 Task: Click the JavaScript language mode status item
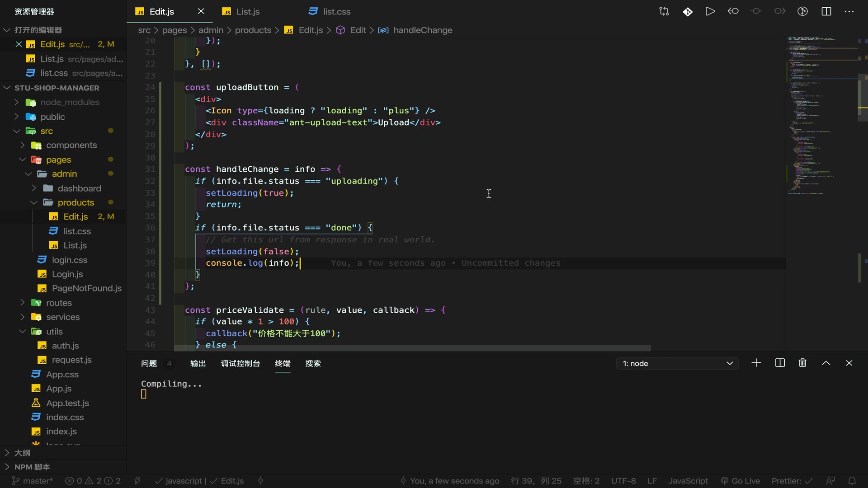click(689, 480)
